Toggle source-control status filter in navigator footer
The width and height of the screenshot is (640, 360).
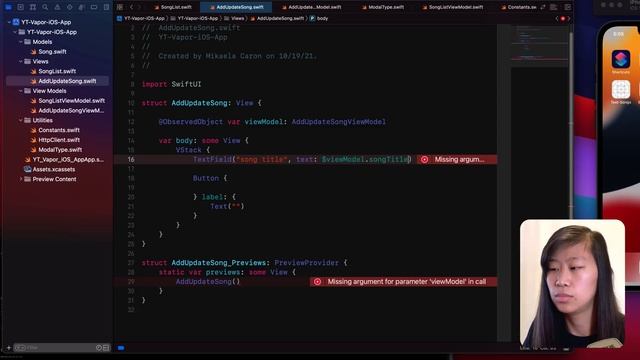point(106,348)
